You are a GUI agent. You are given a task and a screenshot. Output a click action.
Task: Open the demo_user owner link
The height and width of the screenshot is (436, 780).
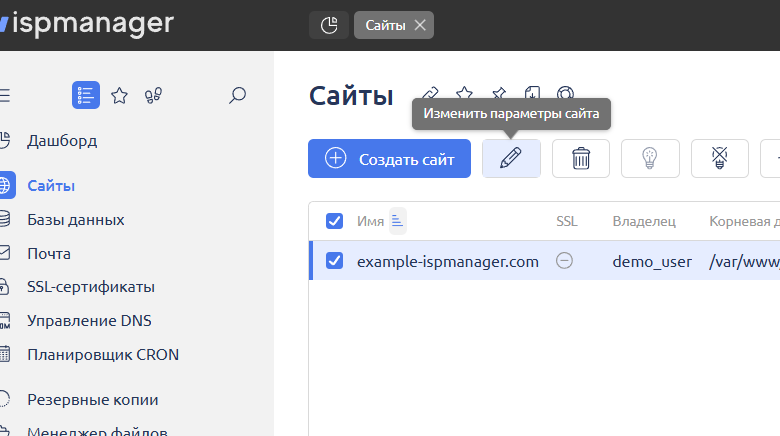click(x=652, y=261)
